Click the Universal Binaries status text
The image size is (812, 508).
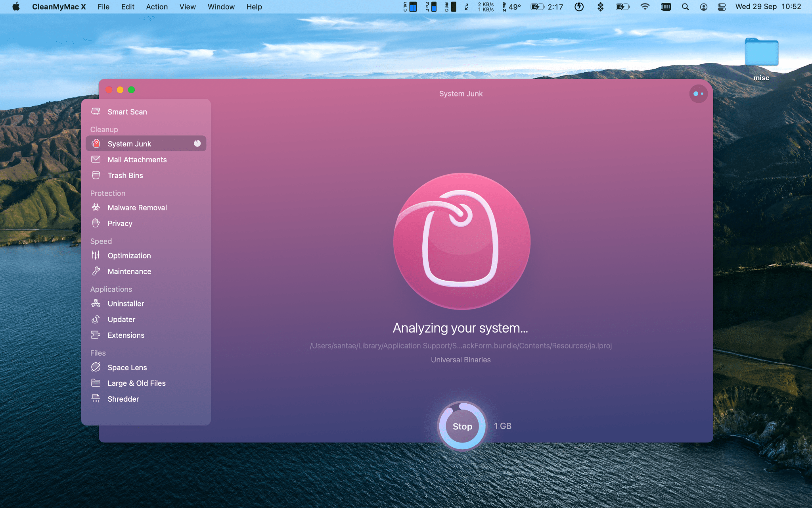[461, 360]
